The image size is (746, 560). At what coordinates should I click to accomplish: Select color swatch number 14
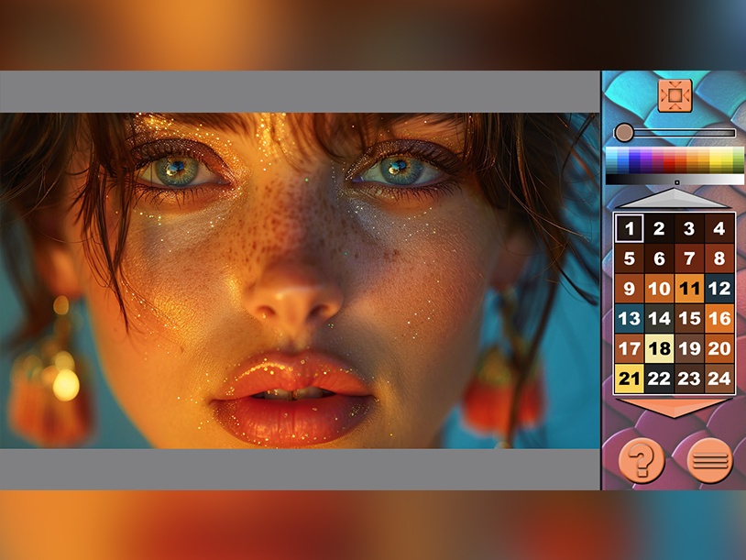click(x=659, y=318)
